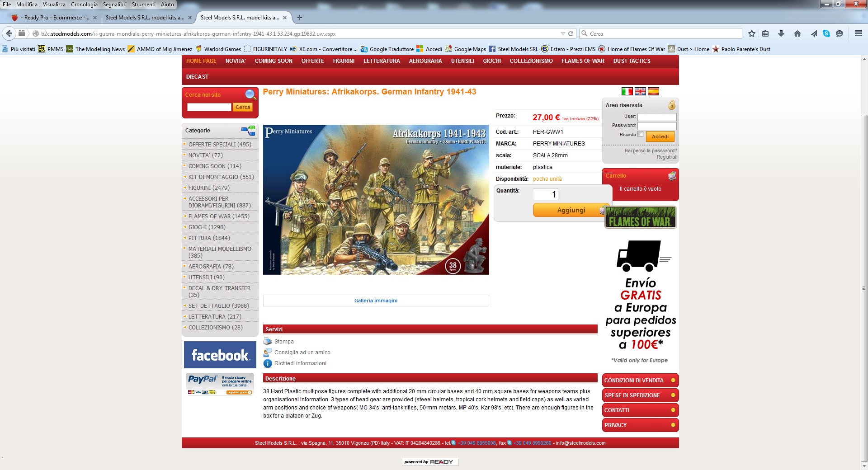Open the FIGURINI navigation menu item
This screenshot has width=868, height=470.
pyautogui.click(x=344, y=61)
